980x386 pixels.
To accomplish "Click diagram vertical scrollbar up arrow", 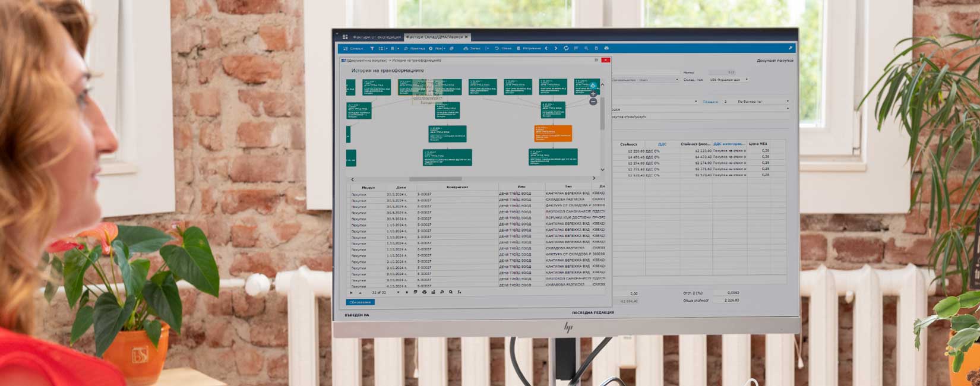I will coord(602,84).
